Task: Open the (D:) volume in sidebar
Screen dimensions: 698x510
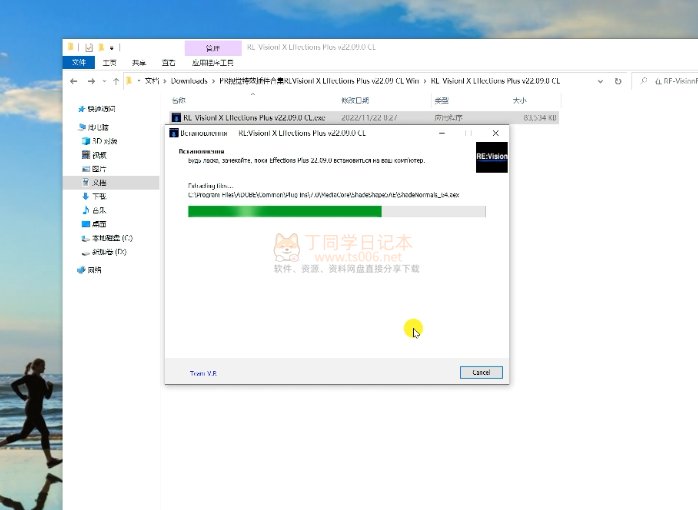Action: [x=104, y=252]
